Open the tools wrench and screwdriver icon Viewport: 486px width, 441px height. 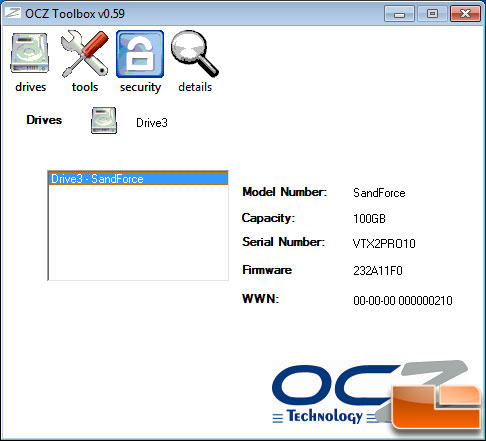coord(85,53)
